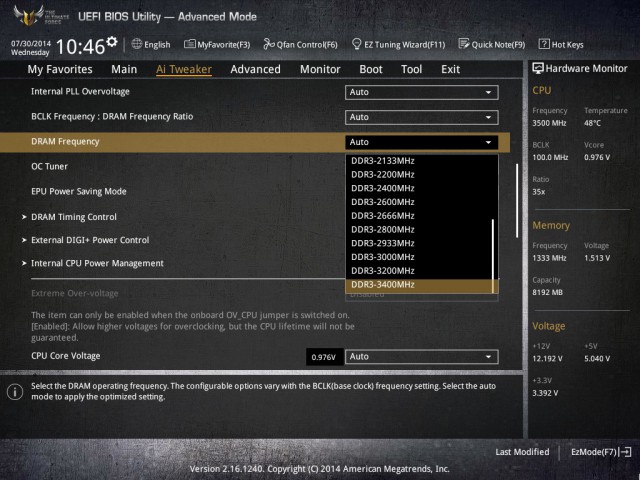The image size is (640, 480).
Task: Launch EZ Tuning Wizard bulb icon
Action: tap(356, 44)
